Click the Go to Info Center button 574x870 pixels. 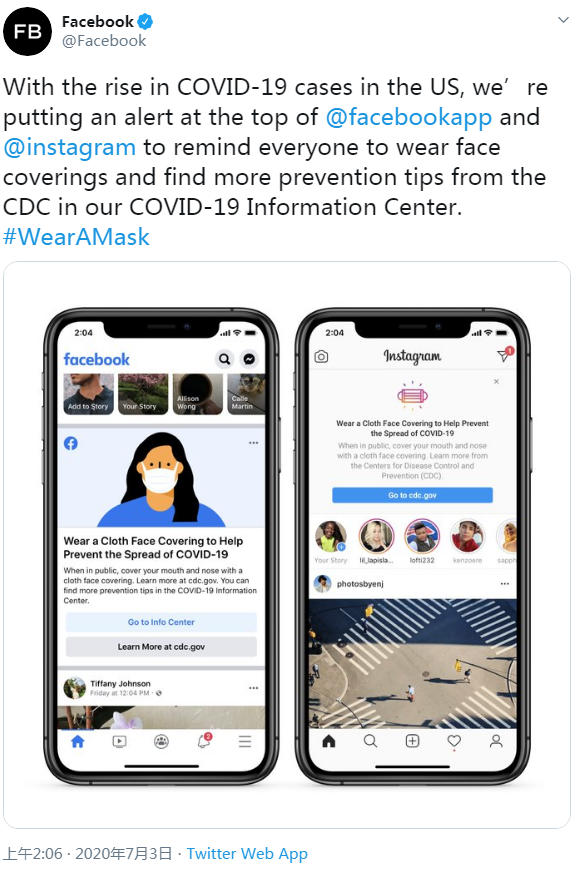(161, 622)
